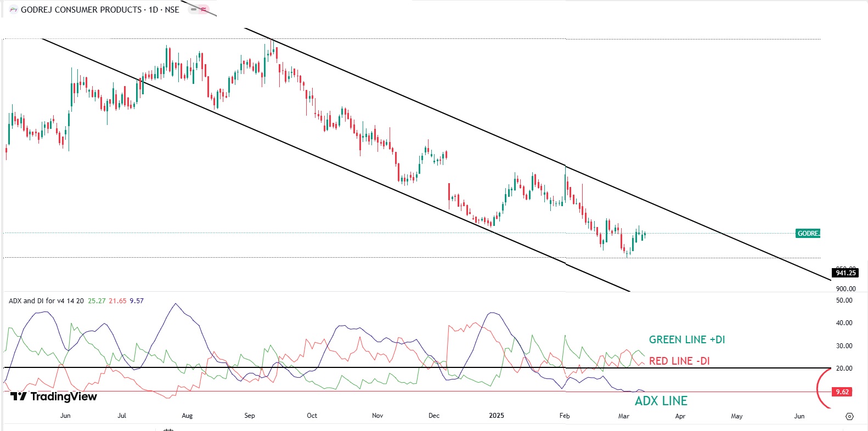Click the TradingView logo
868x431 pixels.
[54, 396]
